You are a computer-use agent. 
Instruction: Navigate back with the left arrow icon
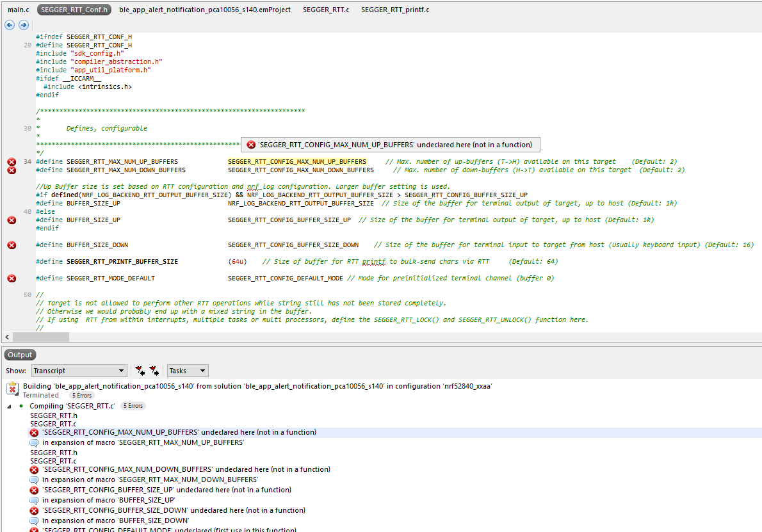[x=9, y=25]
